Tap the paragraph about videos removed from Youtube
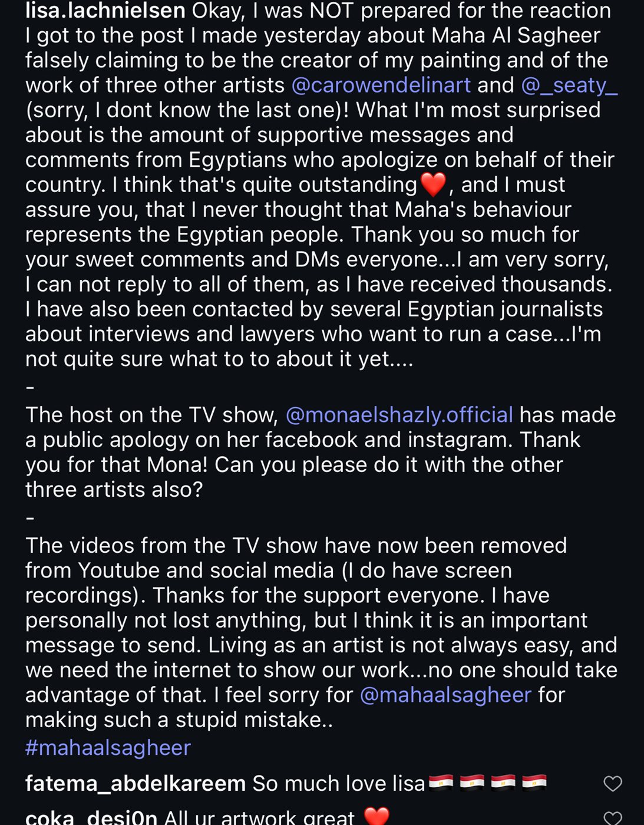This screenshot has height=825, width=644. coord(321,632)
